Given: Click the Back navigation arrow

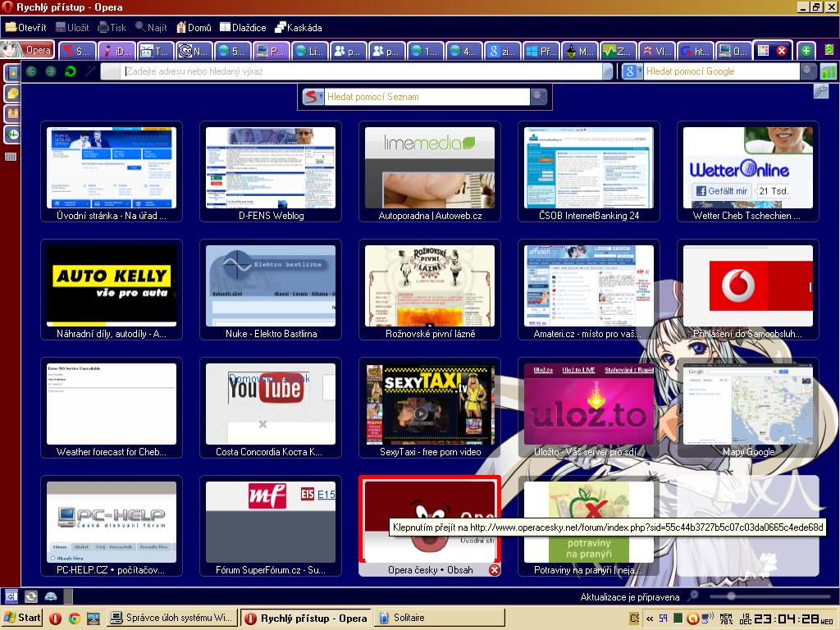Looking at the screenshot, I should point(31,71).
